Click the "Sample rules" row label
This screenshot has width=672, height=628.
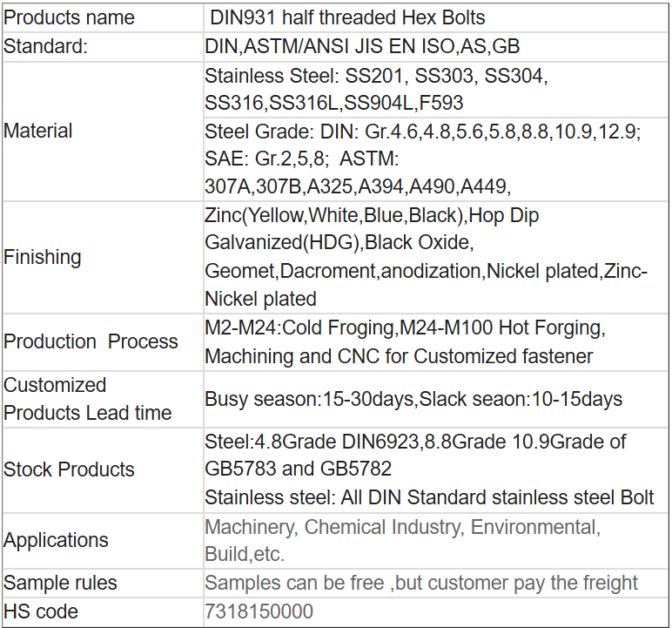coord(60,583)
